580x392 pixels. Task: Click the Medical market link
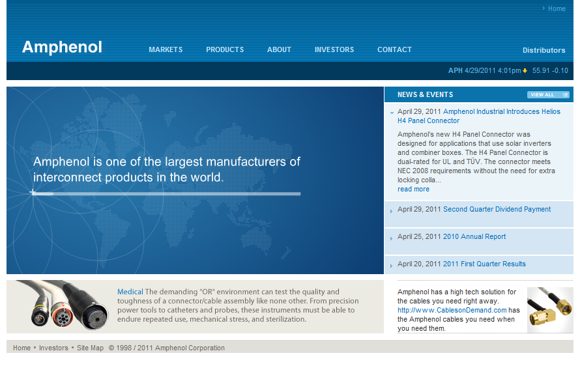130,292
